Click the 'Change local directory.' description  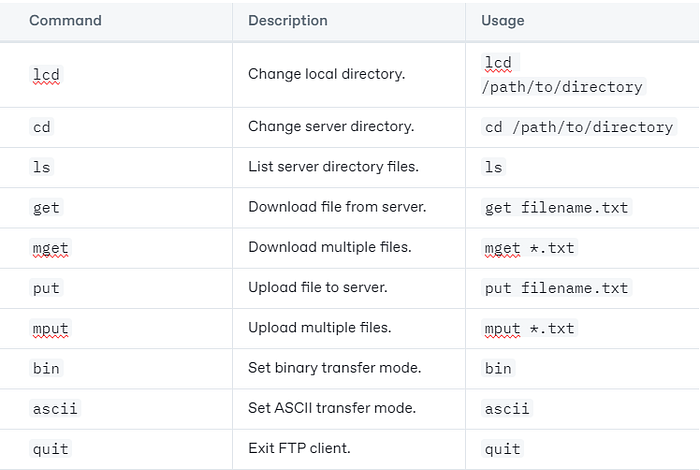pyautogui.click(x=326, y=74)
